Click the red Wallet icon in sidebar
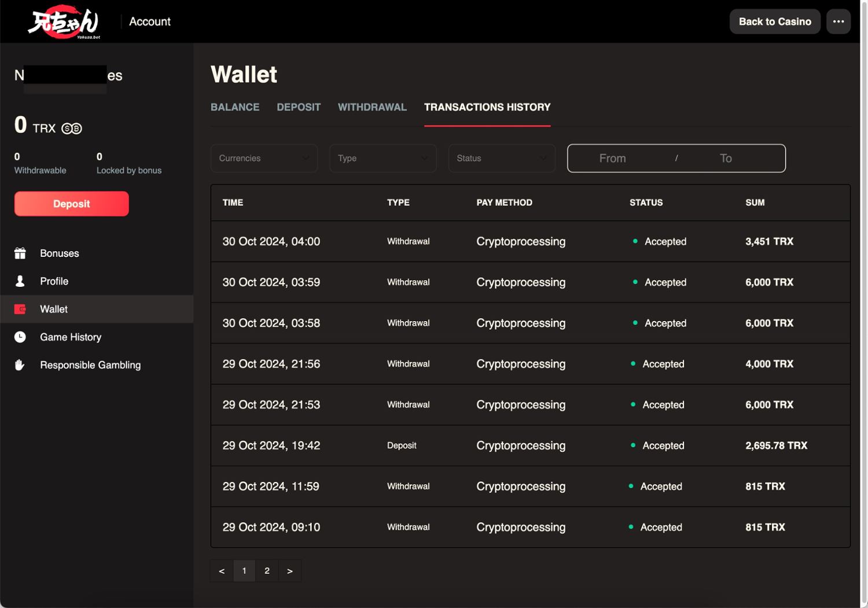Screen dimensions: 868x608 [20, 309]
